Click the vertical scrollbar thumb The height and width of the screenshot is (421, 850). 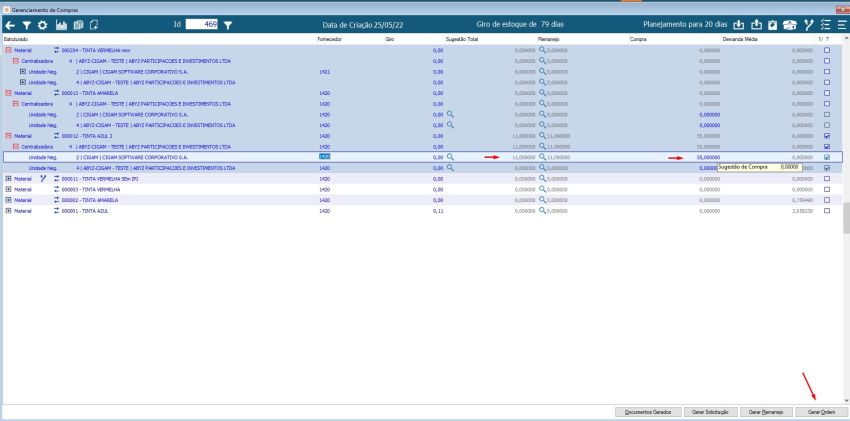846,218
